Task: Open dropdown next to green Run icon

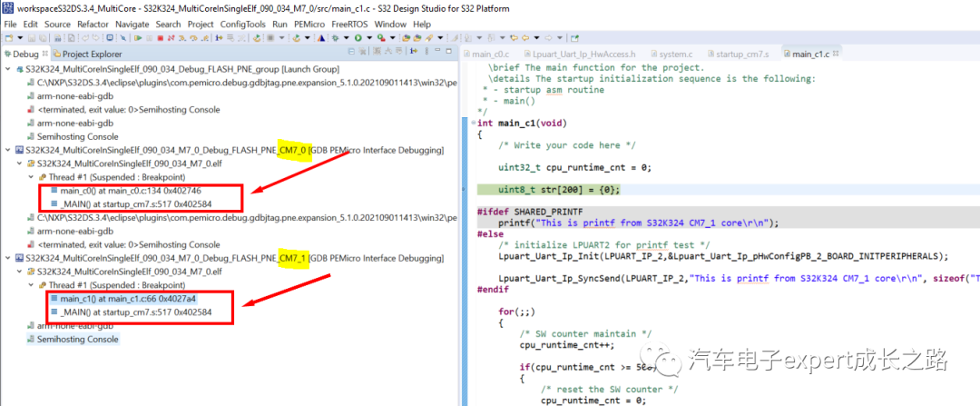Action: pos(369,37)
